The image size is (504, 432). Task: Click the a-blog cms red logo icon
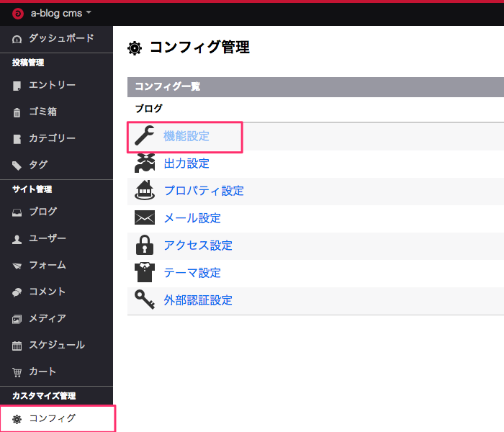pyautogui.click(x=18, y=14)
